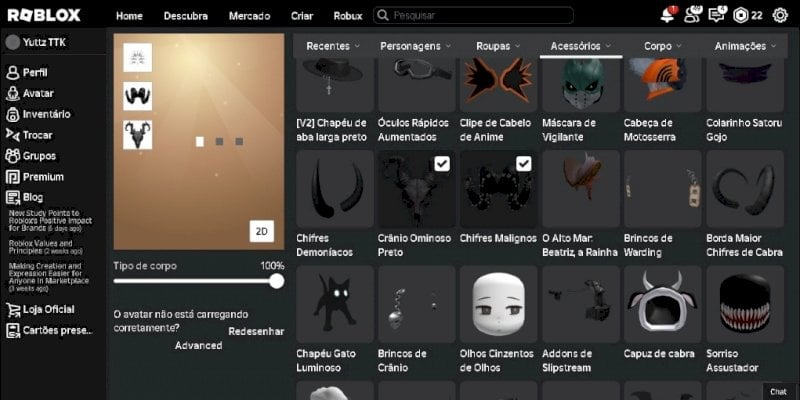Image resolution: width=800 pixels, height=400 pixels.
Task: Uncheck the Crânio Ominoso Preto item
Action: point(442,164)
